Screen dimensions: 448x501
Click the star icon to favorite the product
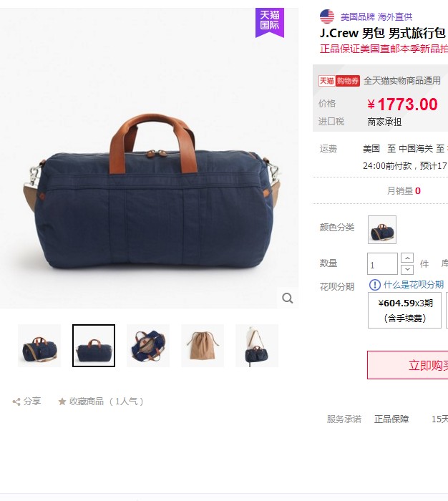(x=62, y=402)
